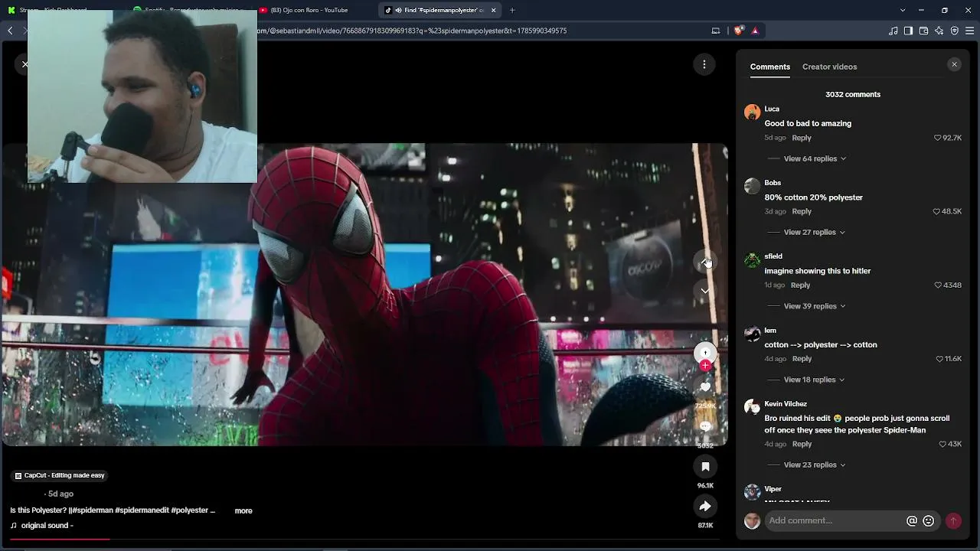Viewport: 980px width, 551px height.
Task: Open lem's profile avatar
Action: pos(753,334)
